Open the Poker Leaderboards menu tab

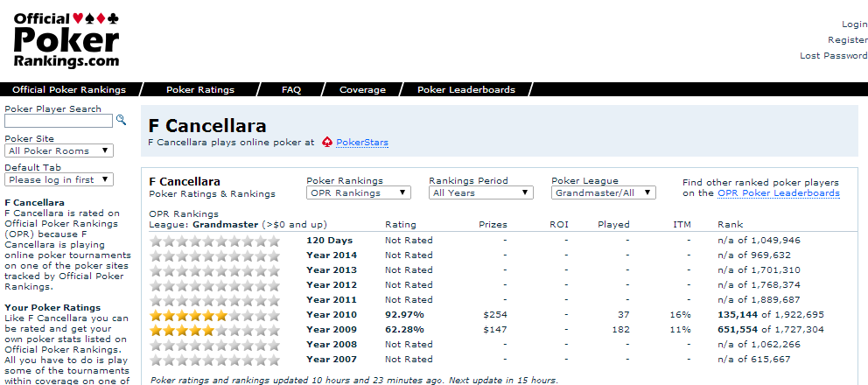466,90
